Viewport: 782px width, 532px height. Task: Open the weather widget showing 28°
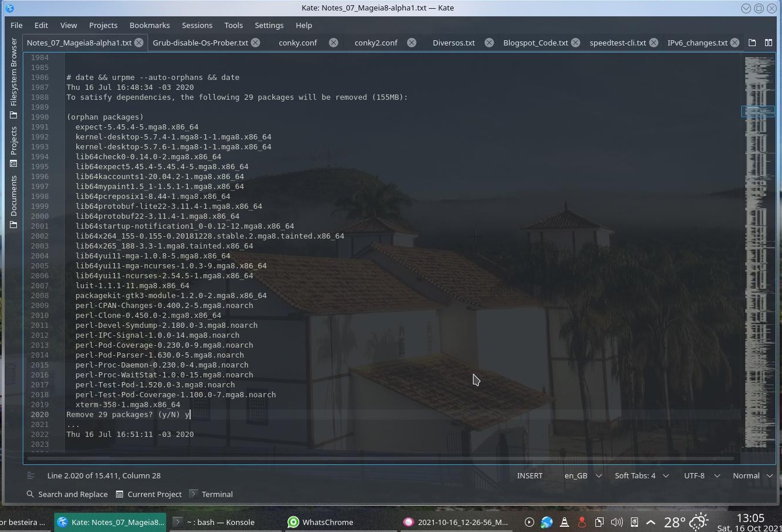coord(686,522)
